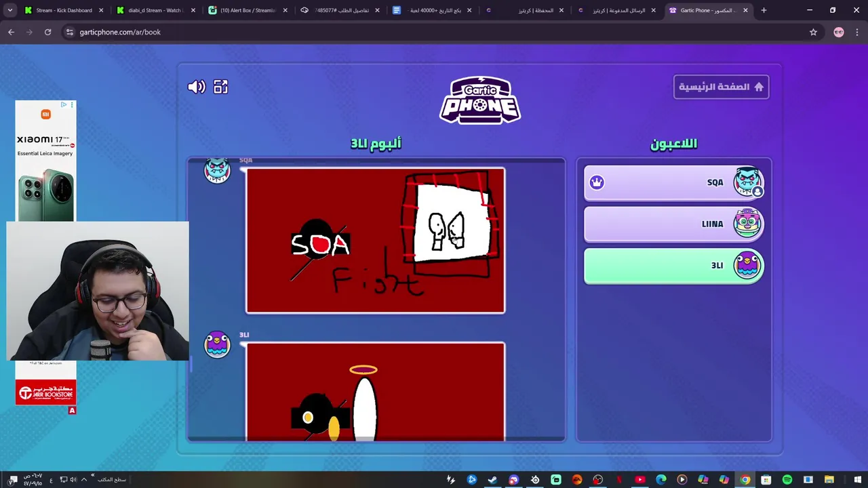
Task: Open File Explorer from the taskbar
Action: click(829, 480)
